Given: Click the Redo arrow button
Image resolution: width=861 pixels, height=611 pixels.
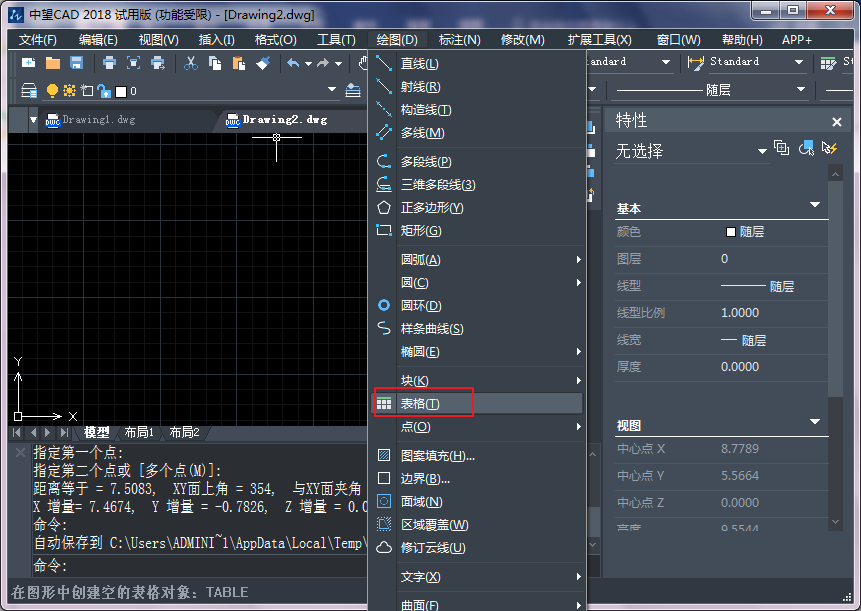Looking at the screenshot, I should [x=323, y=62].
